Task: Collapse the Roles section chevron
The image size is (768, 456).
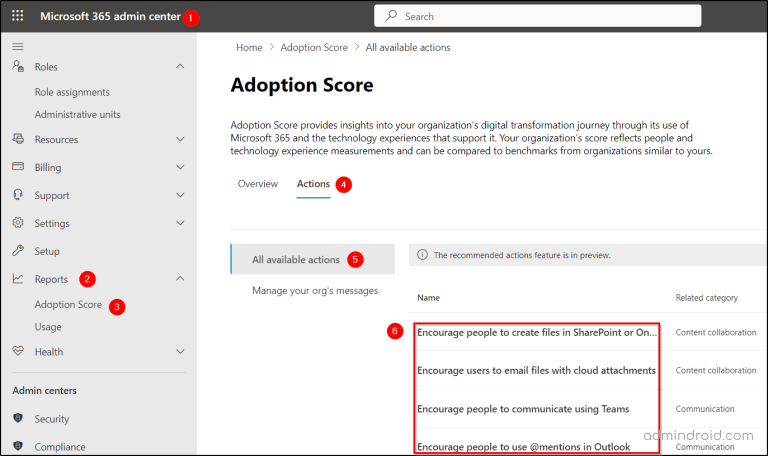Action: (x=180, y=66)
